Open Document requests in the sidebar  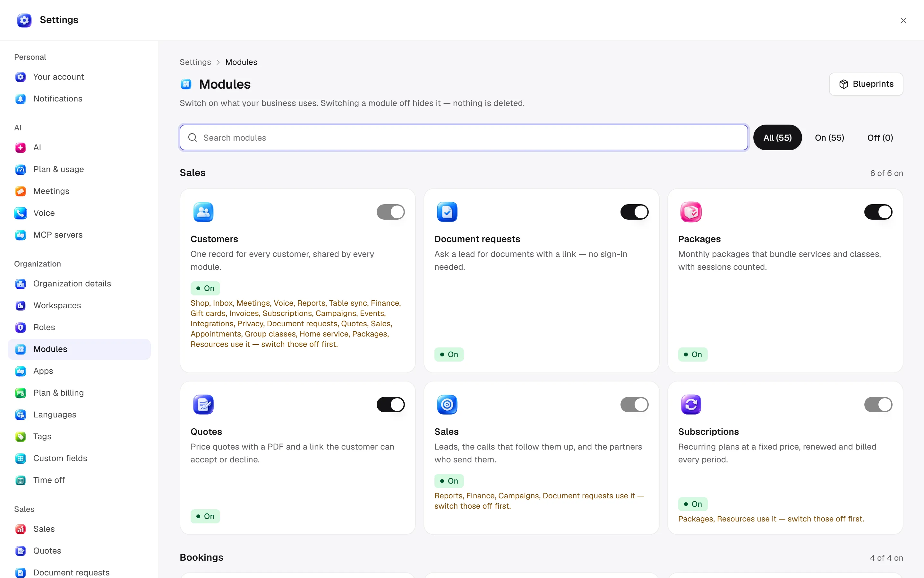point(79,572)
